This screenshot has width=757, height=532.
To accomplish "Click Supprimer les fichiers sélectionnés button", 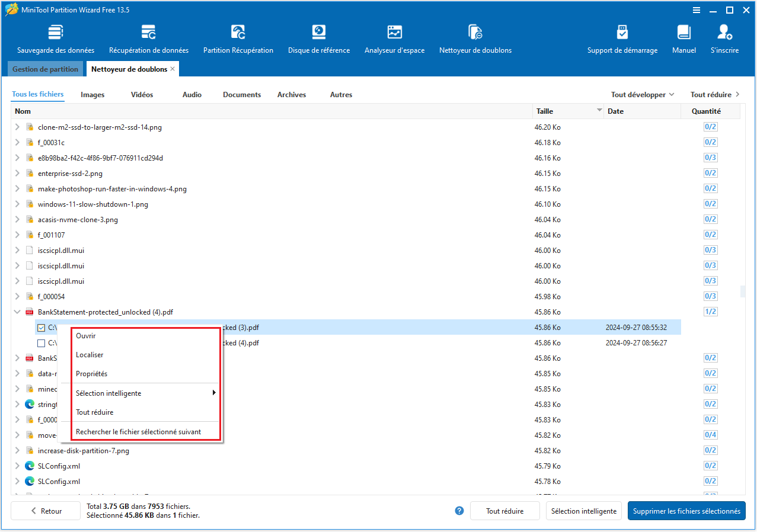I will click(686, 510).
